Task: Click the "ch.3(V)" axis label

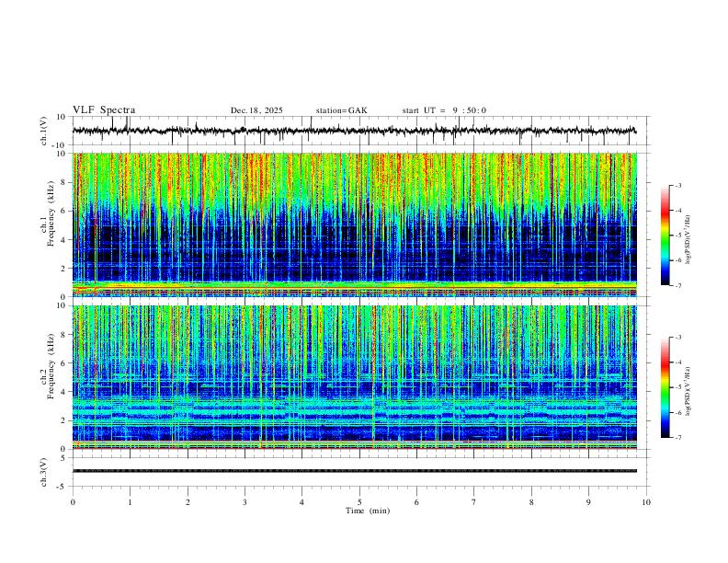Action: point(44,473)
